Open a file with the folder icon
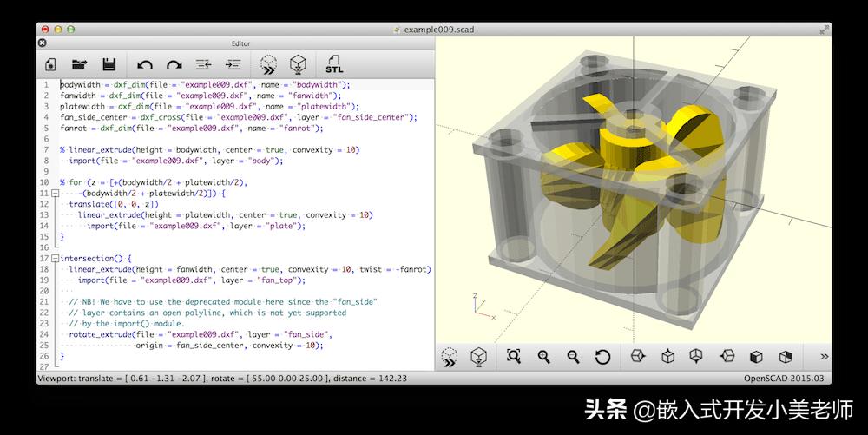This screenshot has height=435, width=868. pos(80,65)
